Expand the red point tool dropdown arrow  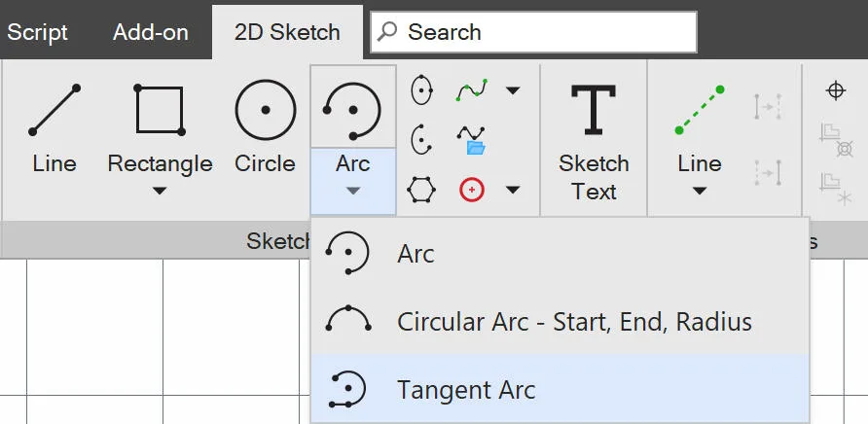513,191
